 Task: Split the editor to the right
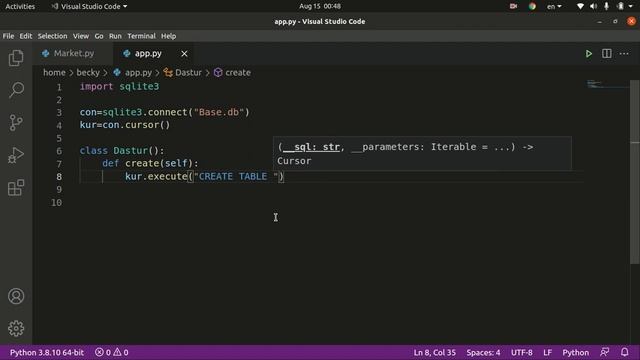pos(607,53)
